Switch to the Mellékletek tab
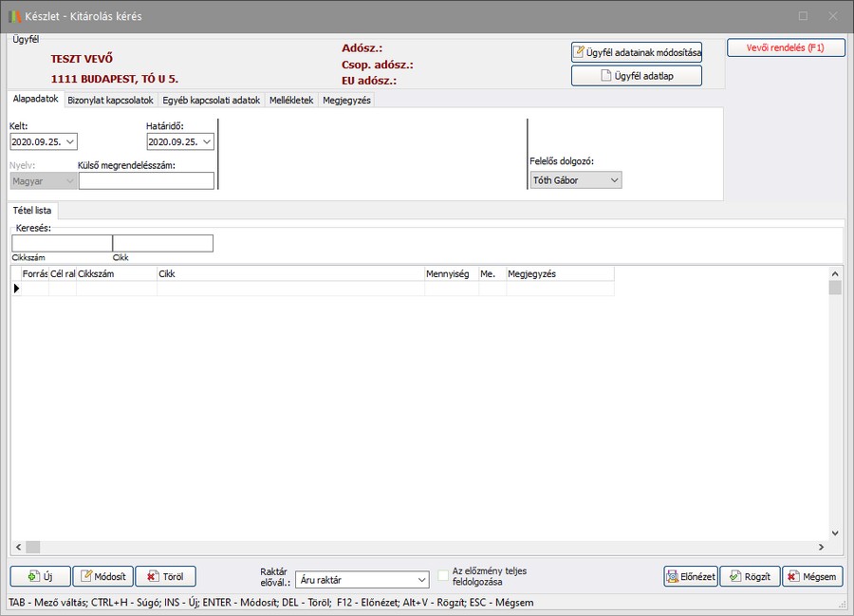854x616 pixels. pyautogui.click(x=290, y=100)
